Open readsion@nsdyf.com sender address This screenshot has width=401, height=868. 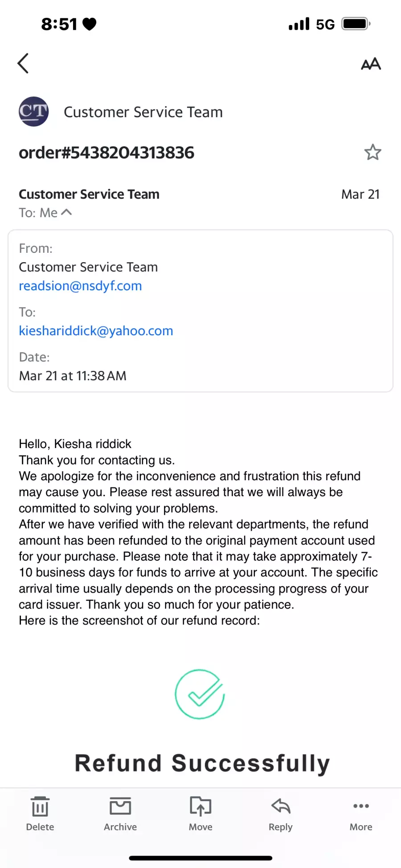point(80,286)
